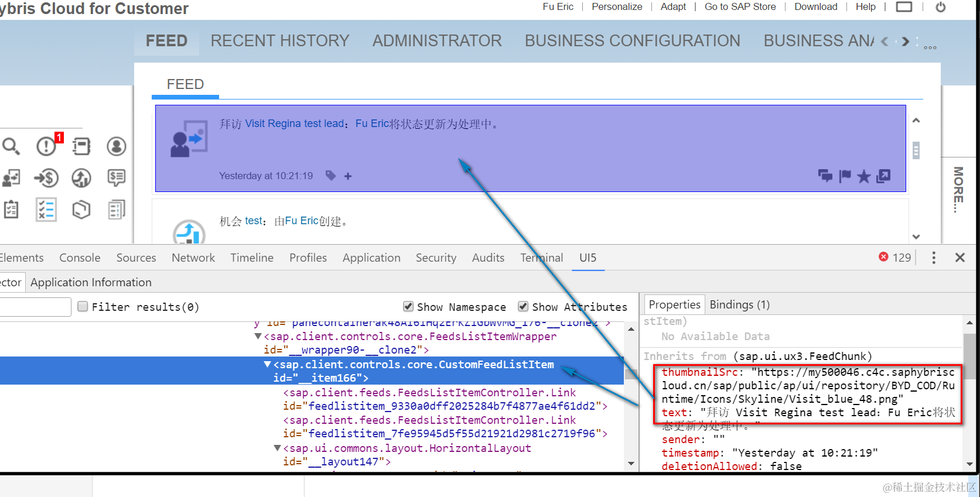Click Go to SAP Store link
980x497 pixels.
coord(740,7)
